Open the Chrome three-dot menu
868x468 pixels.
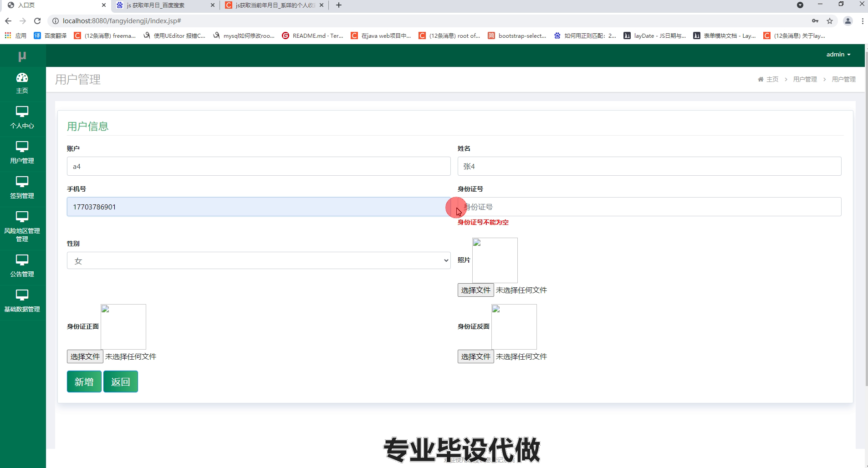[x=863, y=21]
